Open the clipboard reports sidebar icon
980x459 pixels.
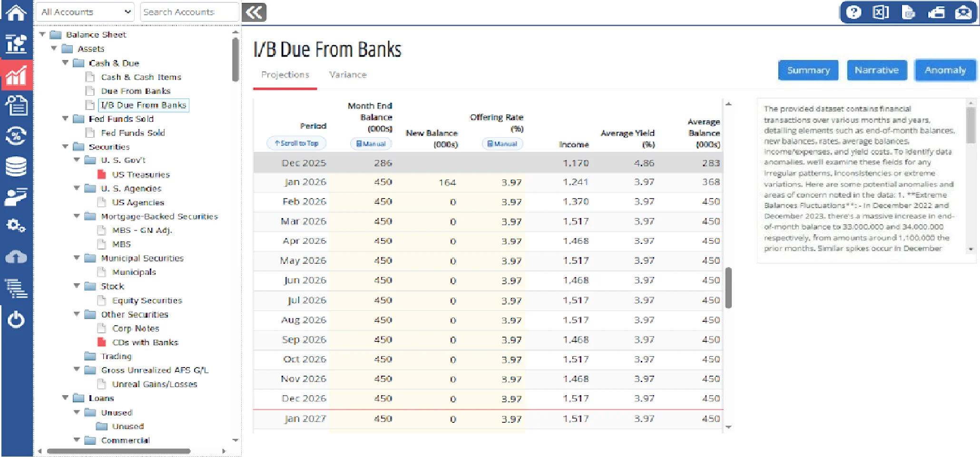tap(16, 105)
